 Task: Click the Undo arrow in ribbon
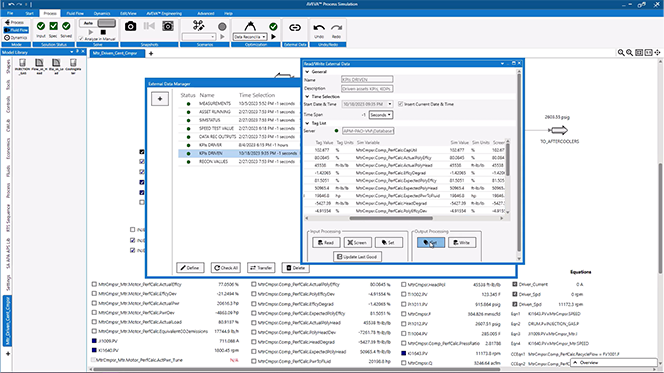click(x=319, y=28)
